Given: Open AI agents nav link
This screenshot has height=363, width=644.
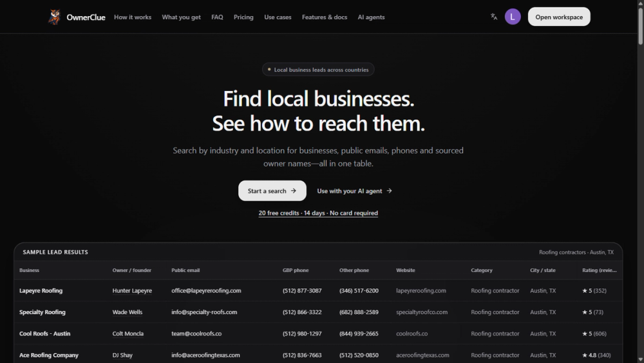Looking at the screenshot, I should tap(372, 17).
